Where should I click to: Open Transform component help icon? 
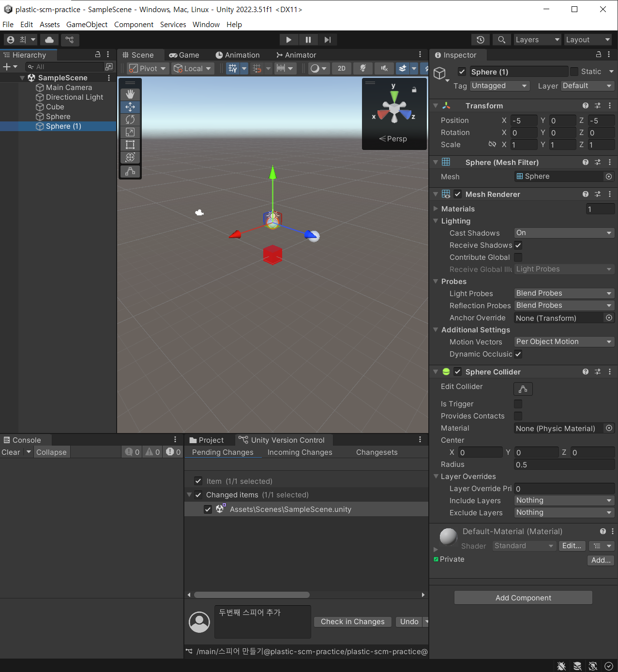click(586, 105)
